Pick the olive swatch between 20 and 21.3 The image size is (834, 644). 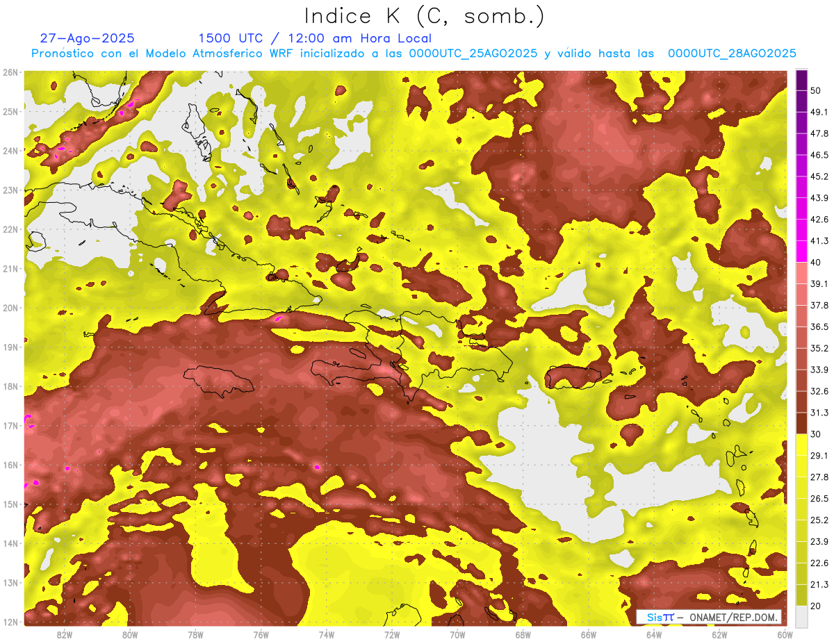pos(801,595)
